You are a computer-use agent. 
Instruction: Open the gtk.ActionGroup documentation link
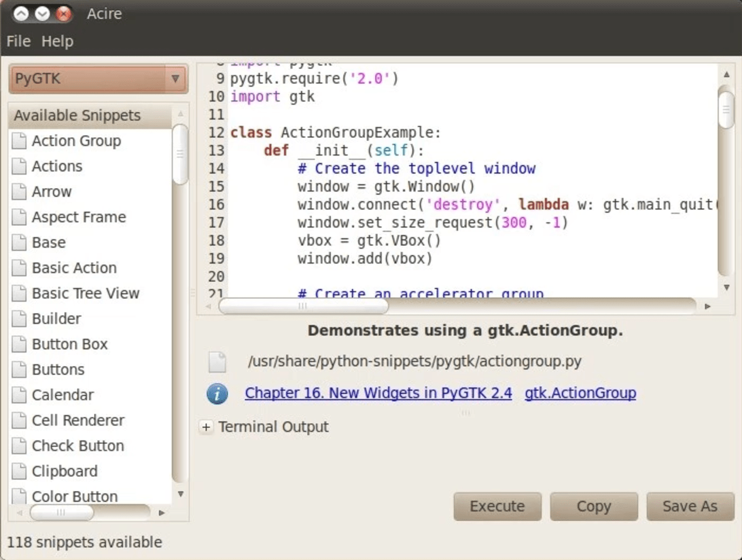[580, 393]
